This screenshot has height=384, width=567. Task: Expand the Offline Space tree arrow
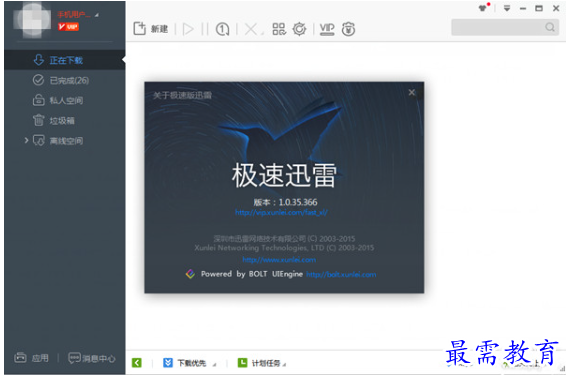tap(26, 140)
